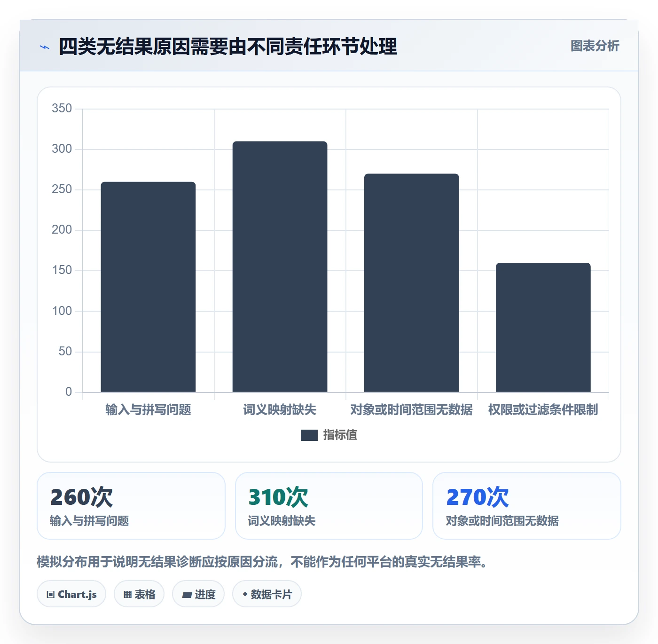Click the Chart.js tag chip
The image size is (658, 644).
click(71, 594)
